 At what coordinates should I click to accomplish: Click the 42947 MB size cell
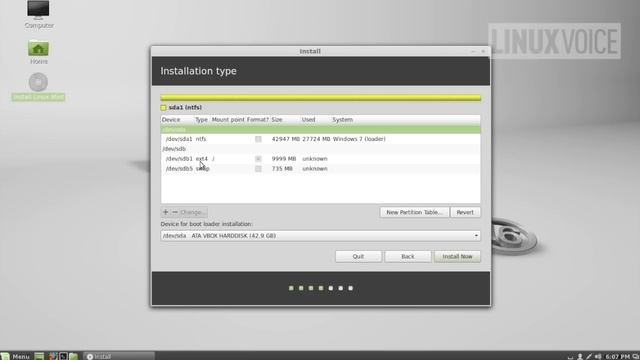click(285, 139)
